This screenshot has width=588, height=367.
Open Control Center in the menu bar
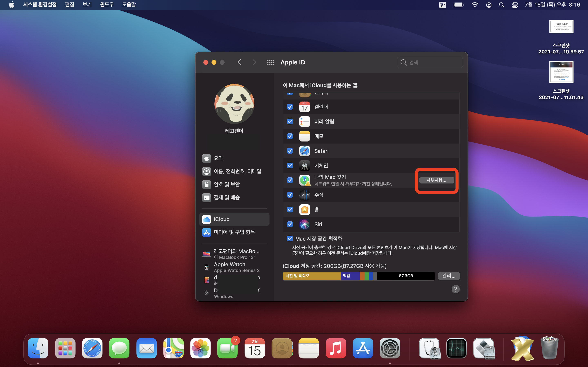(515, 5)
